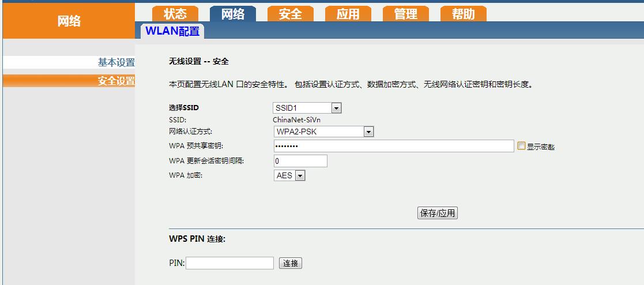Switch to the 网络 tab

(232, 14)
